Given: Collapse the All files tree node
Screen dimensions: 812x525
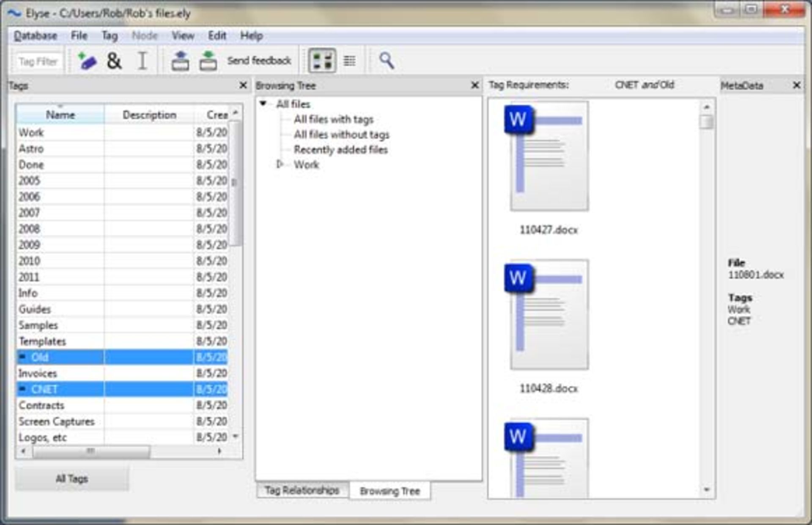Looking at the screenshot, I should pyautogui.click(x=263, y=104).
